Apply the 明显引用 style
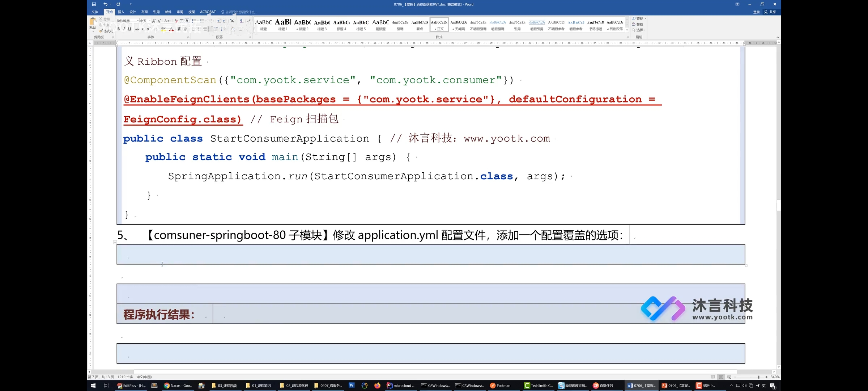The height and width of the screenshot is (391, 868). (x=537, y=25)
